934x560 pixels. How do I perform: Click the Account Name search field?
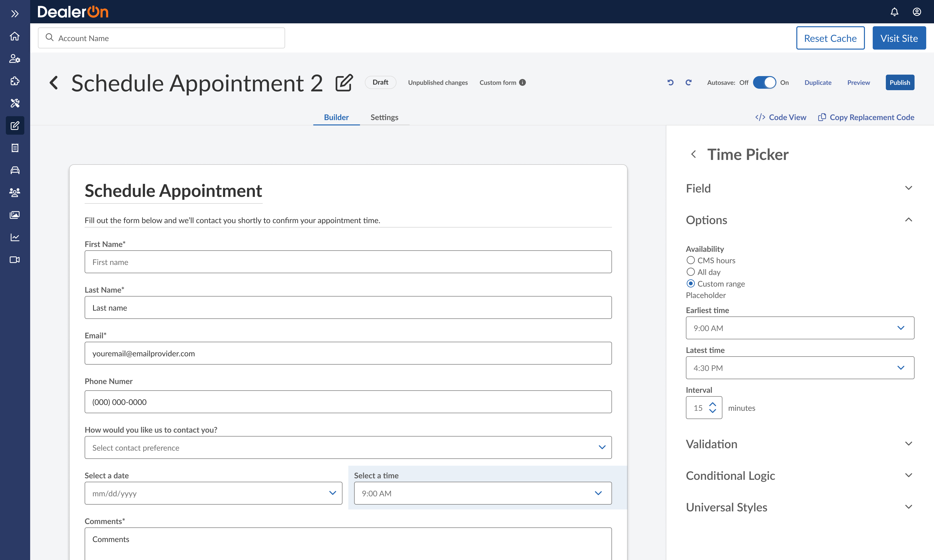[161, 38]
